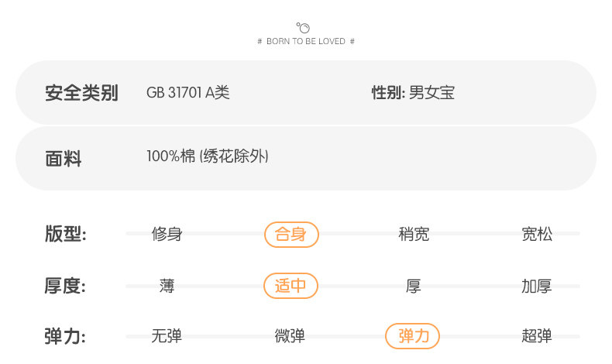Choose the 宽松 fit option
Screen dimensions: 612x364
click(537, 234)
